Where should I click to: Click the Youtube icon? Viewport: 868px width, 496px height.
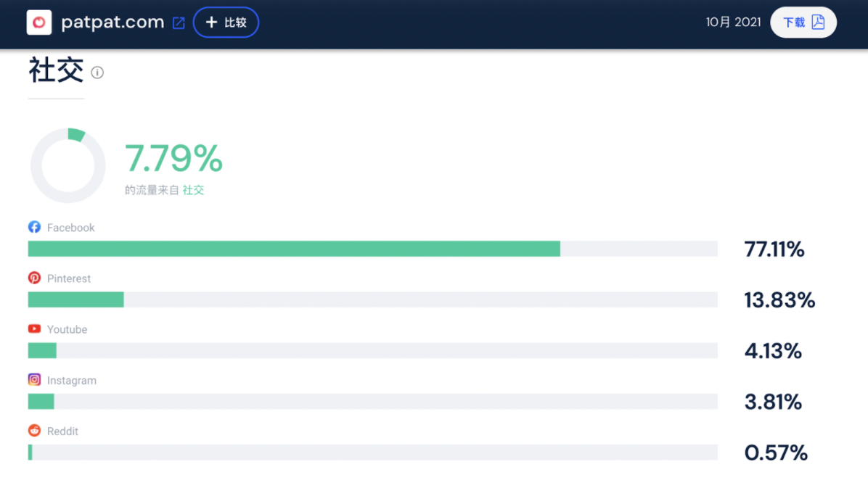click(34, 328)
